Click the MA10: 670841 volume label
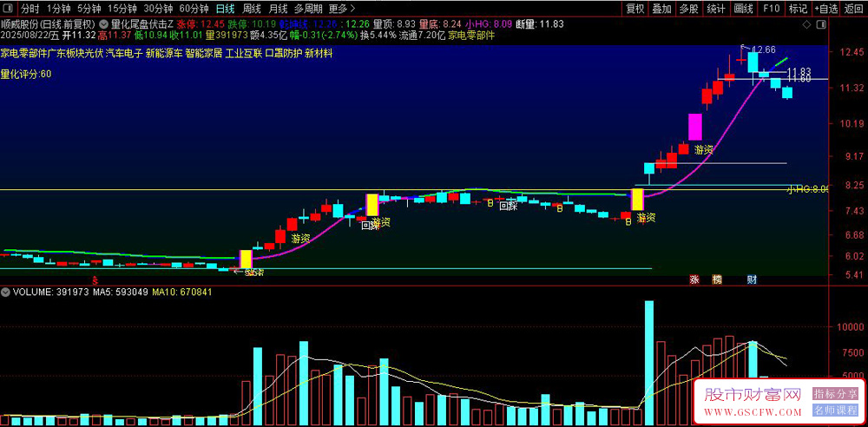The height and width of the screenshot is (427, 868). tap(182, 292)
